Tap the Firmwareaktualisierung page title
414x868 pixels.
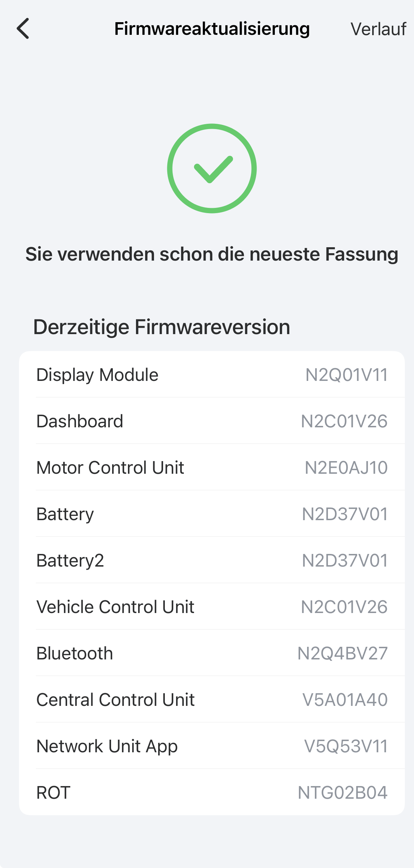coord(212,29)
